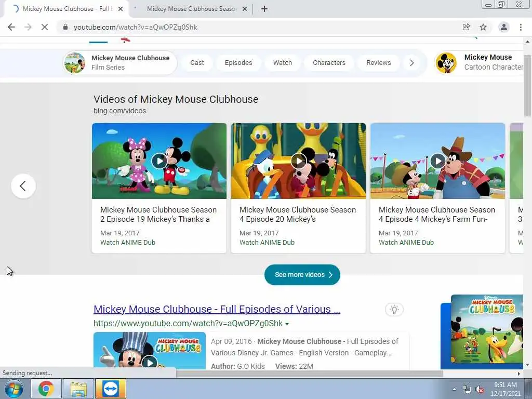This screenshot has width=532, height=399.
Task: Click Watch ANIME Dub under Episode 19
Action: point(128,243)
